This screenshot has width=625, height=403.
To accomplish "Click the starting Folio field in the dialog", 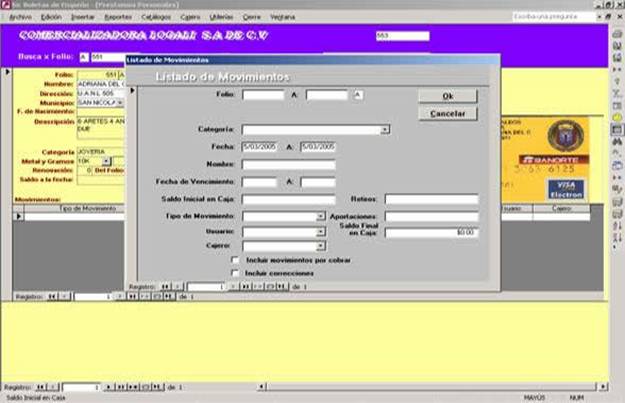I will (x=263, y=95).
